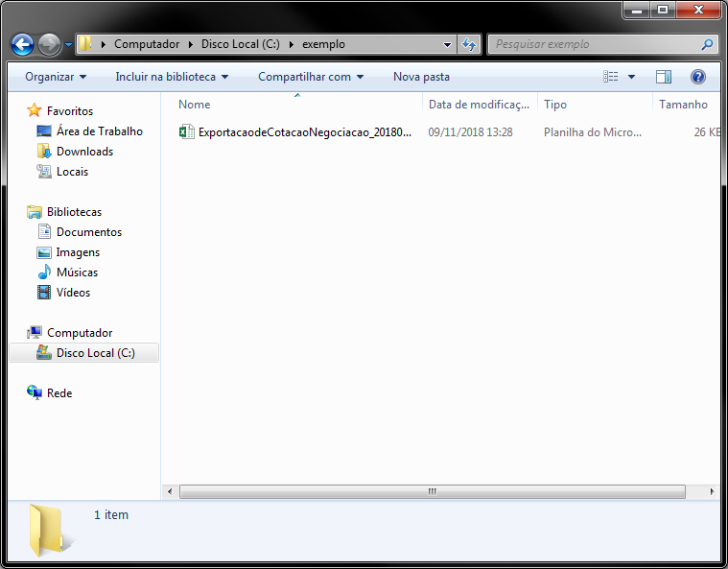Image resolution: width=728 pixels, height=569 pixels.
Task: Open Área de Trabalho in the sidebar
Action: pos(100,131)
